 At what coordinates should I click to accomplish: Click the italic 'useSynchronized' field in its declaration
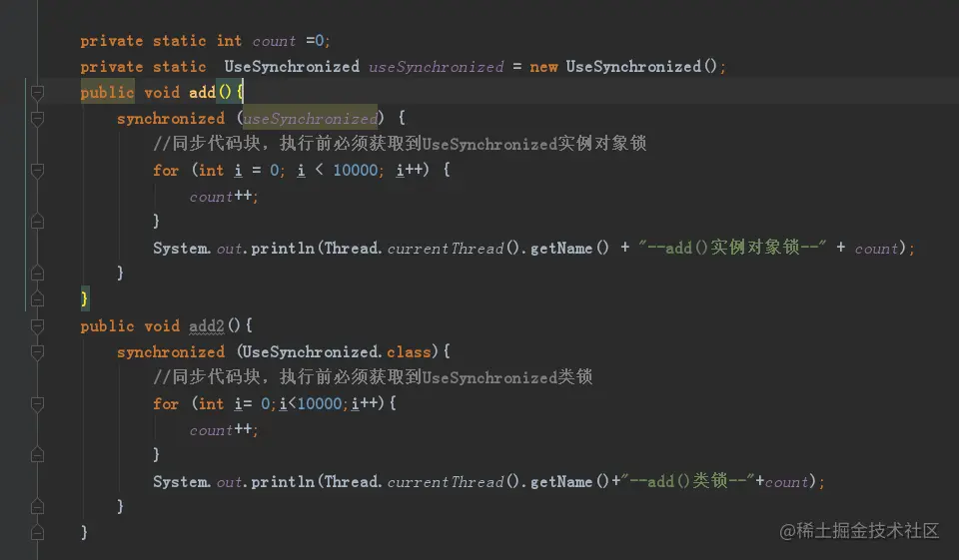tap(437, 67)
